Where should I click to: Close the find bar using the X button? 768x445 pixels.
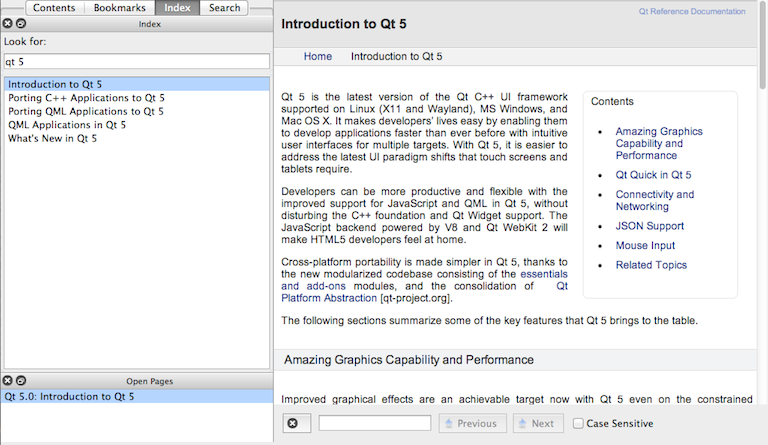pyautogui.click(x=296, y=423)
